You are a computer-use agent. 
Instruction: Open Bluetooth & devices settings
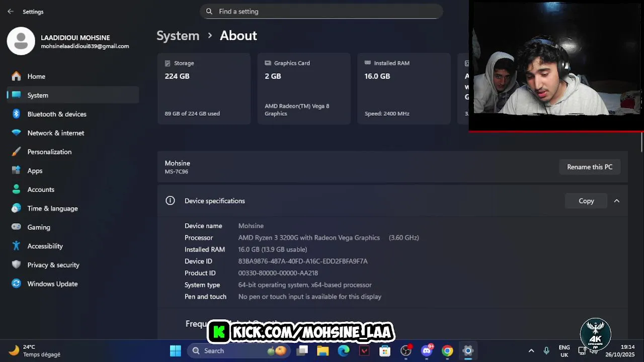(73, 114)
